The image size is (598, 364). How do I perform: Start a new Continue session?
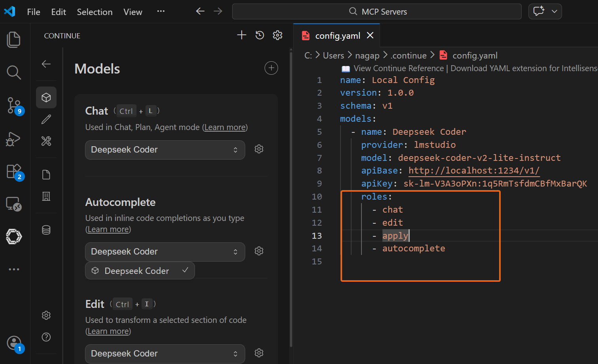tap(241, 35)
